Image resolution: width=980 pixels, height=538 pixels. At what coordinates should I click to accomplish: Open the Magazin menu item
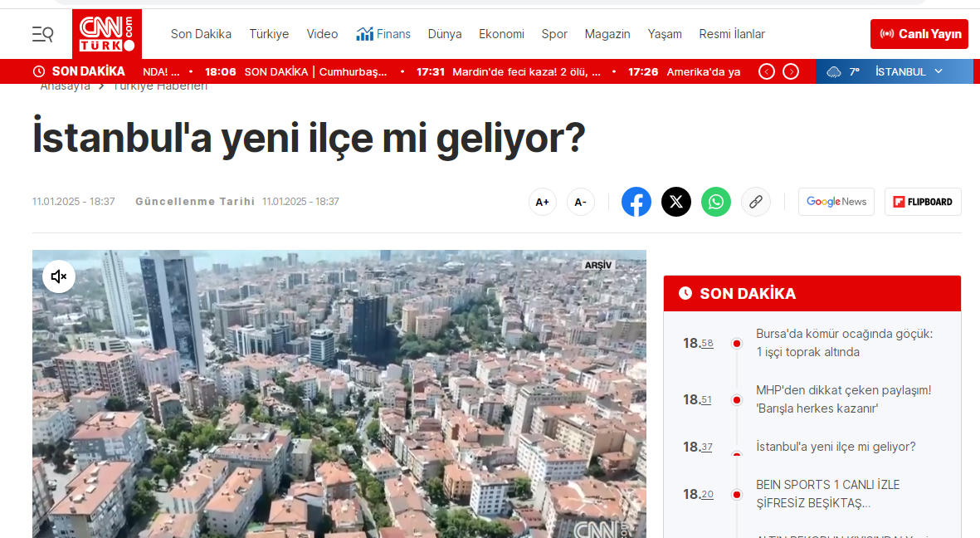607,34
